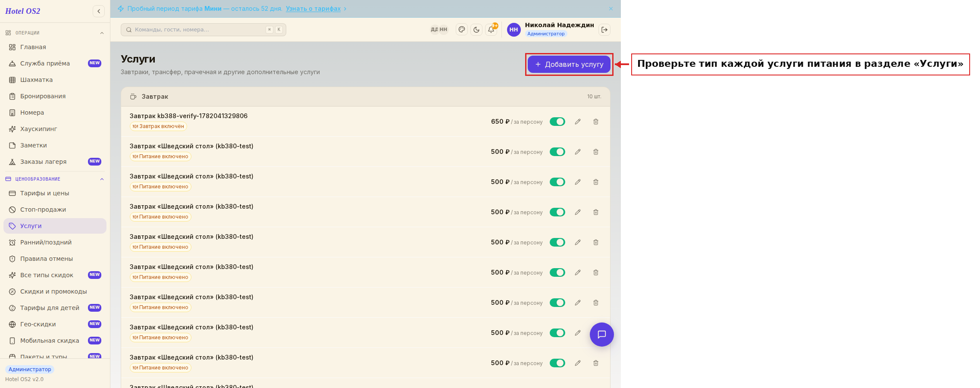Open the Ранний/поздний page
The image size is (980, 388).
coord(55,242)
